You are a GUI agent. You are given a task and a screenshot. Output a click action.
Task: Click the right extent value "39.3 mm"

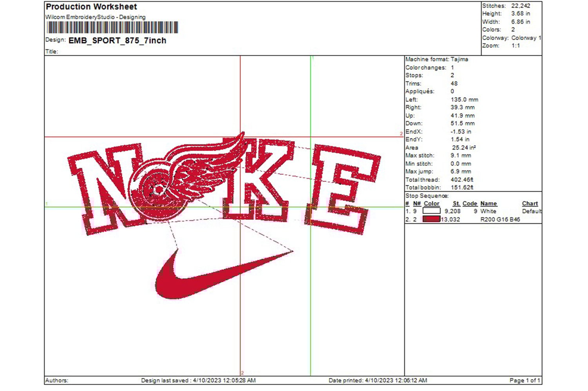click(x=463, y=107)
